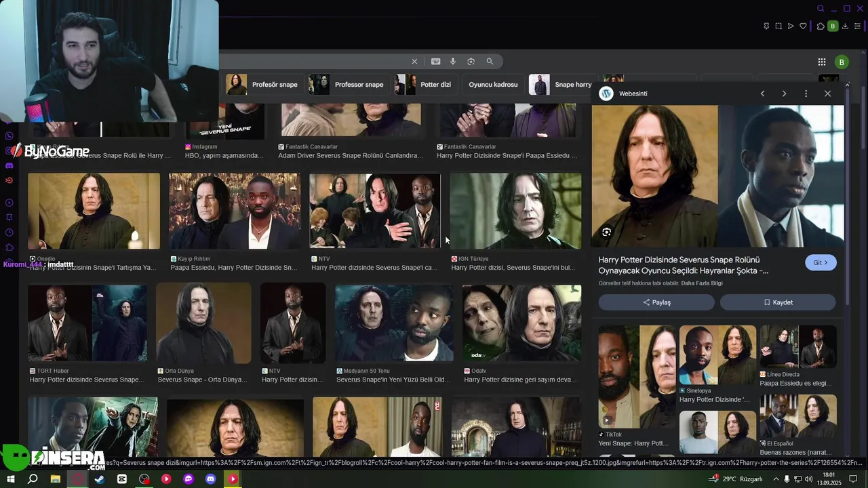This screenshot has height=488, width=868.
Task: Click the search magnifier in the Google box
Action: [490, 62]
